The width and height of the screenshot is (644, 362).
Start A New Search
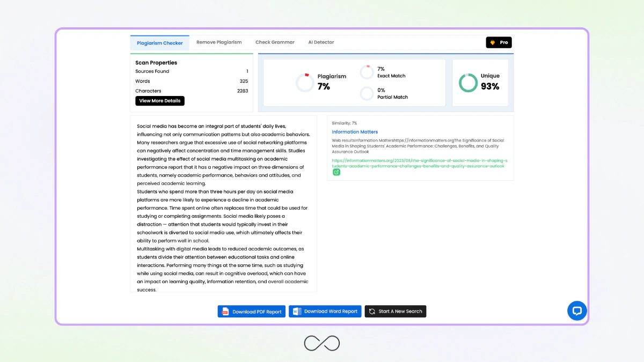pyautogui.click(x=396, y=311)
